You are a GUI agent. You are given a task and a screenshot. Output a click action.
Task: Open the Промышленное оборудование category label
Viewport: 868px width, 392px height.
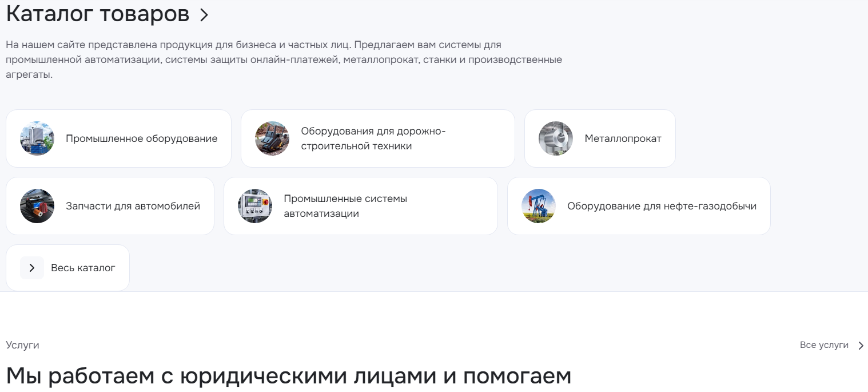pyautogui.click(x=142, y=138)
